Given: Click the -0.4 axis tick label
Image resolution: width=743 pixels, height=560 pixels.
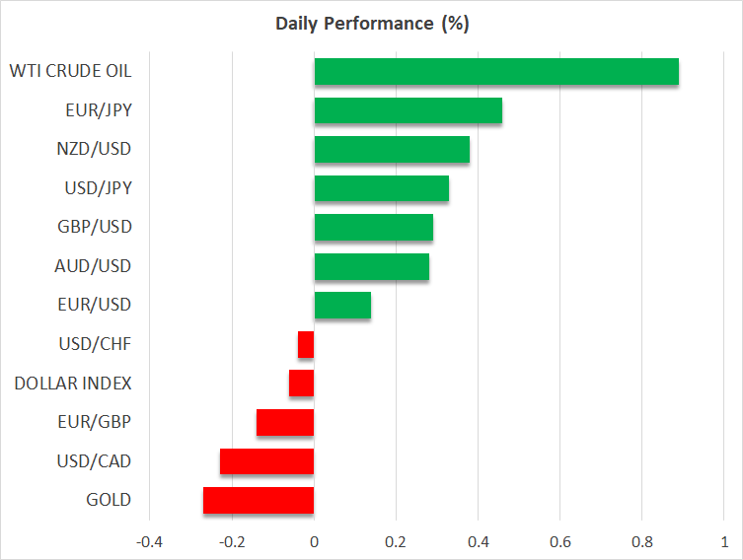Looking at the screenshot, I should tap(150, 541).
